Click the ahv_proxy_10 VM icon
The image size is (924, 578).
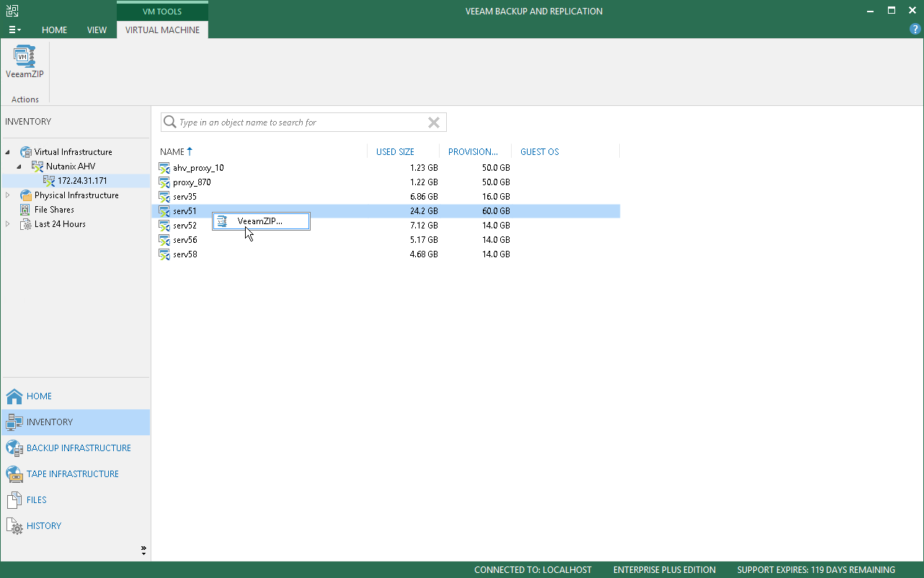point(164,168)
